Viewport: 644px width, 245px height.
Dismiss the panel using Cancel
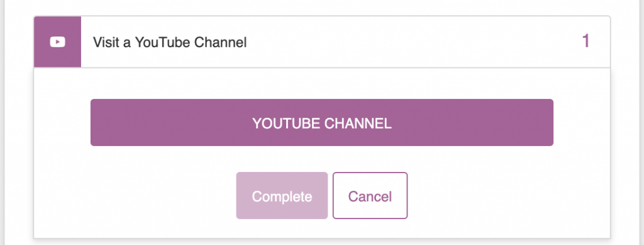click(x=370, y=196)
